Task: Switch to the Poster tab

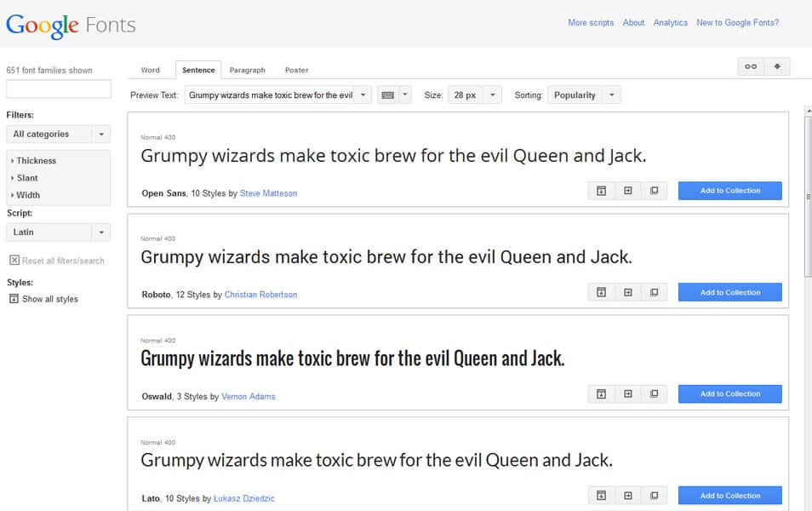Action: pyautogui.click(x=296, y=70)
